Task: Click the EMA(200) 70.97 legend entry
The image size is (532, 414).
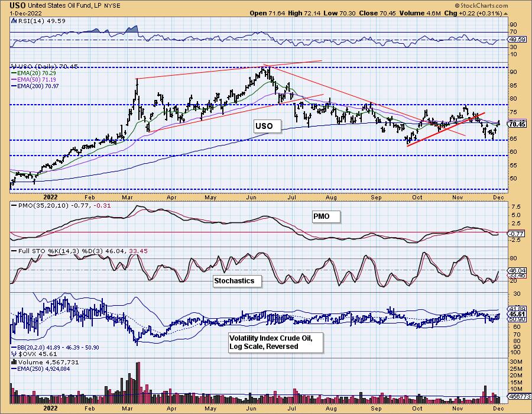Action: (38, 86)
